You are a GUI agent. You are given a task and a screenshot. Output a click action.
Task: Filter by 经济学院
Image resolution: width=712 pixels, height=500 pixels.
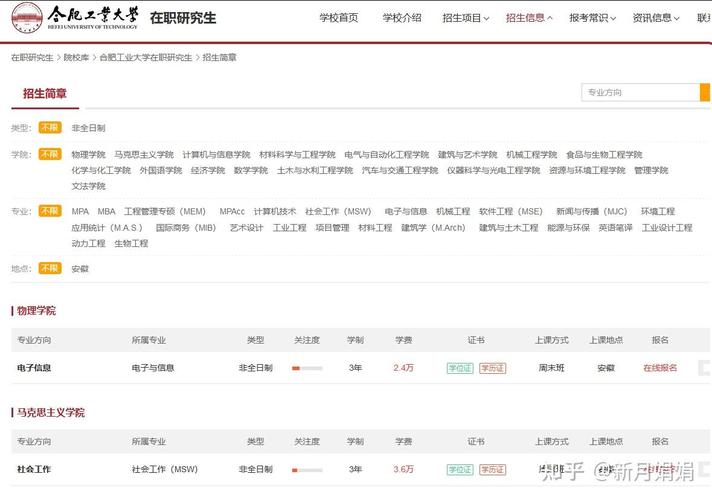208,170
